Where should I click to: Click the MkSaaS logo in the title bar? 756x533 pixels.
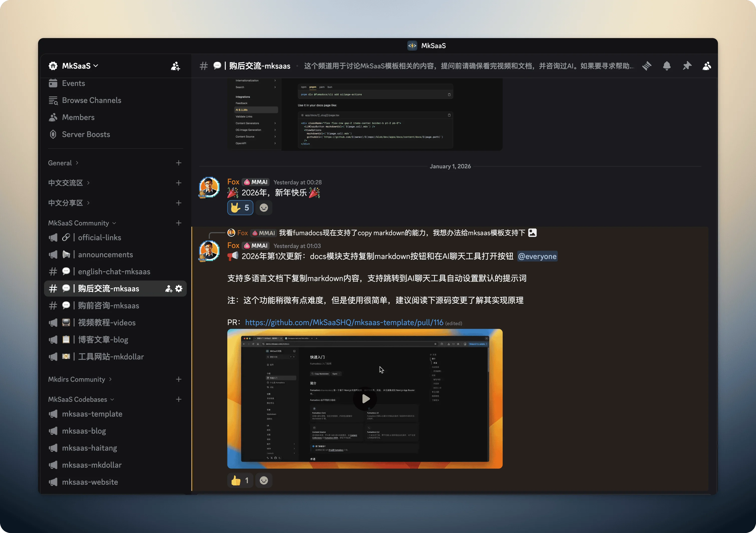(x=412, y=46)
